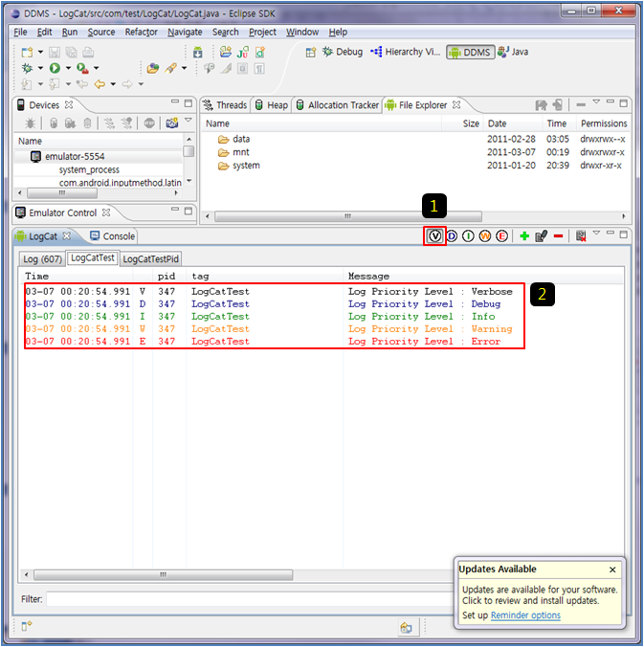Switch to the Java perspective

tap(513, 52)
